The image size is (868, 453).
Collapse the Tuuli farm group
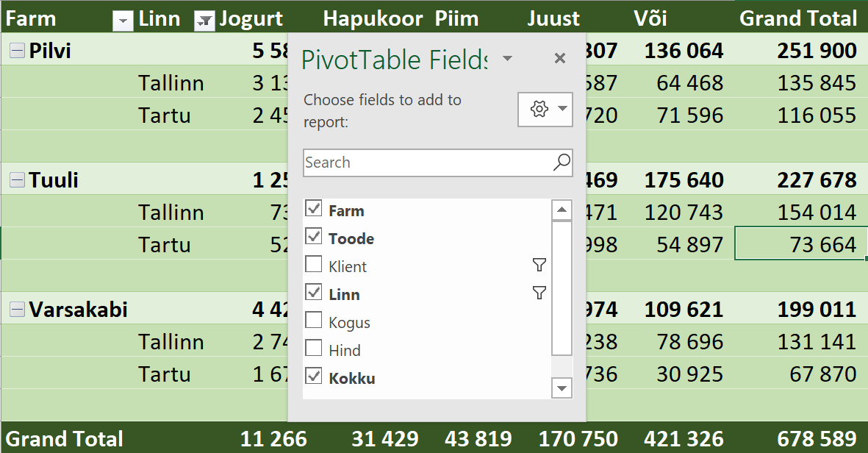(16, 180)
